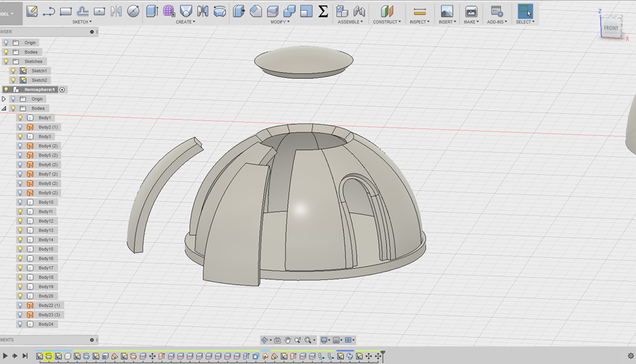Open the SKETCH dropdown menu
Screen dimensions: 636x364
point(82,22)
